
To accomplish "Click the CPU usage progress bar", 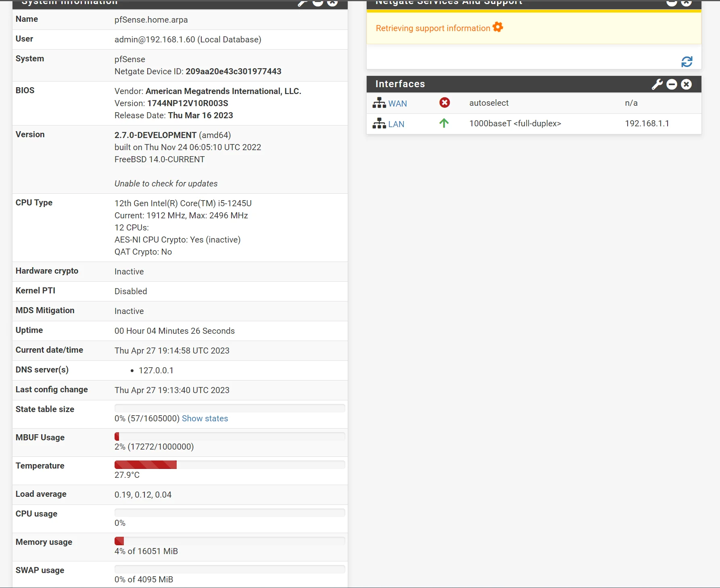I will (x=230, y=513).
